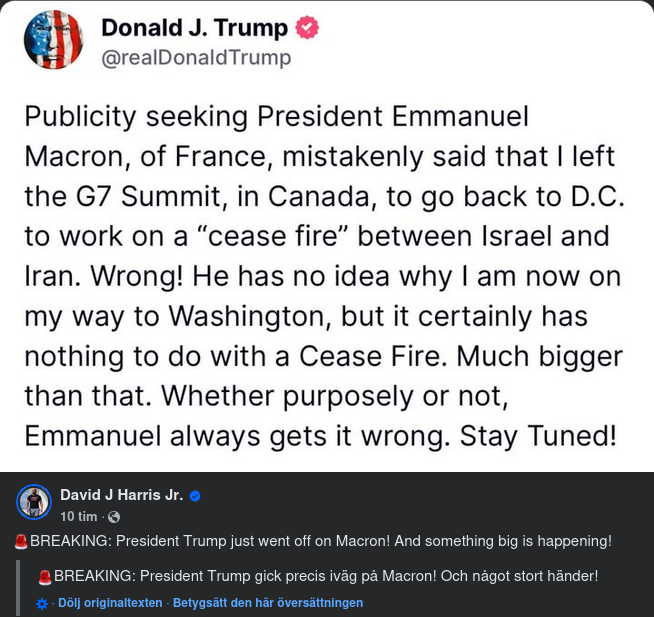Click the blue verified checkmark badge
This screenshot has width=654, height=617.
(x=196, y=495)
